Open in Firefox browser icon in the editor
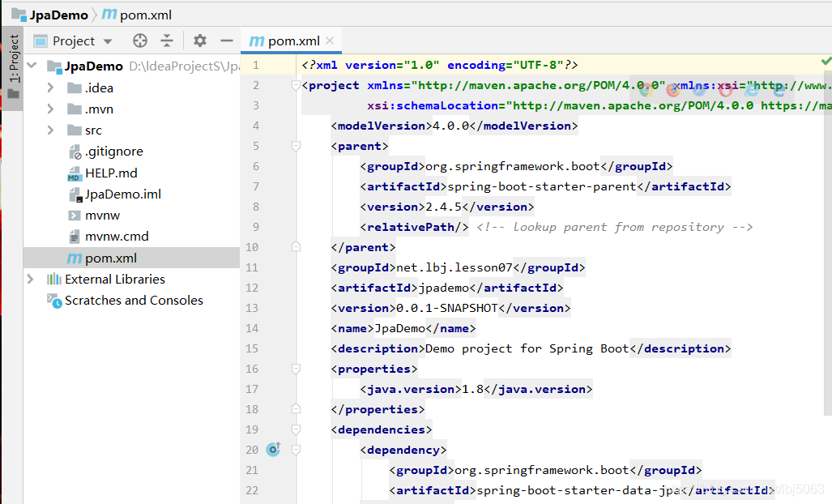Image resolution: width=832 pixels, height=504 pixels. tap(673, 90)
